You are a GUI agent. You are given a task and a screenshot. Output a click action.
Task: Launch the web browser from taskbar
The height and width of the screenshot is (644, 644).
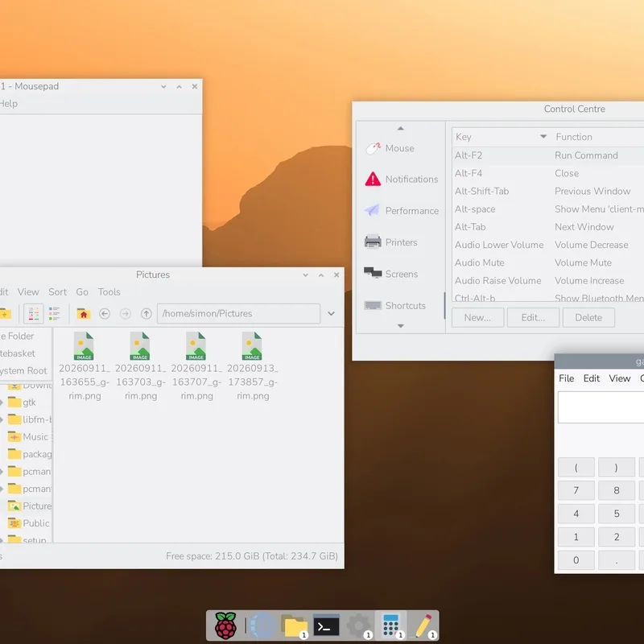click(x=263, y=625)
